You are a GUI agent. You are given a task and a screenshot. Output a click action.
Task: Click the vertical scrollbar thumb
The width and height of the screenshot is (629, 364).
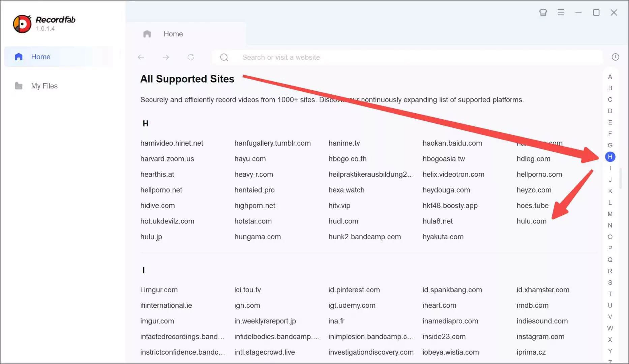(621, 178)
